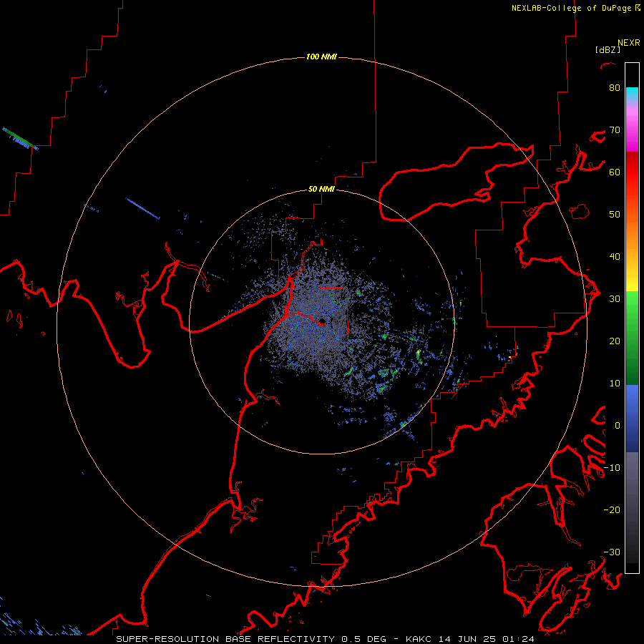Screen dimensions: 644x644
Task: Click the -30 value on dBZ scale
Action: 612,552
